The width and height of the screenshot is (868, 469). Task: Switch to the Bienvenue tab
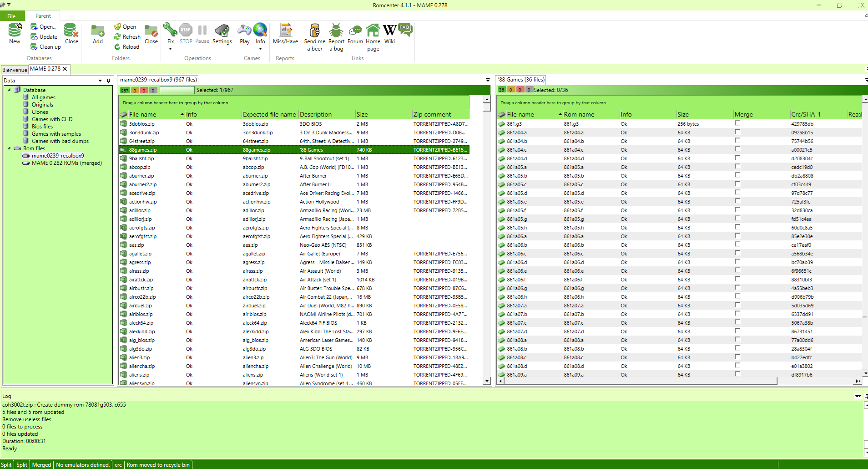(15, 70)
